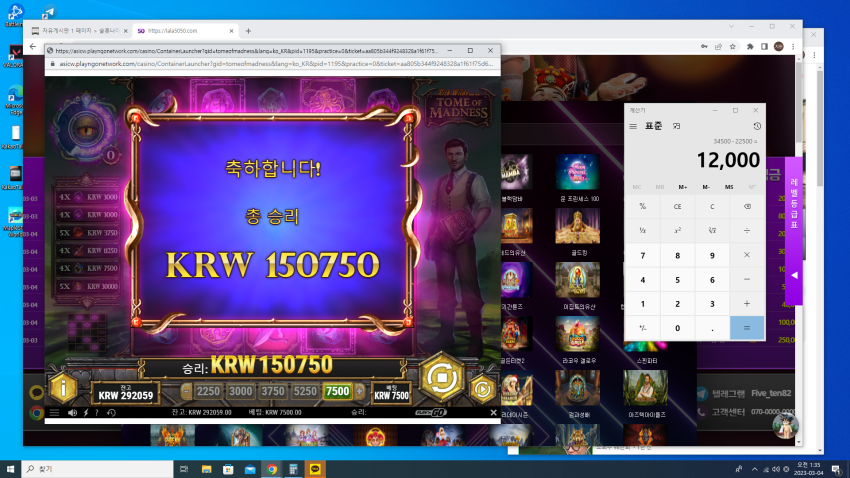Screen dimensions: 850x478
Task: Open KakaoTalk from the taskbar
Action: tap(315, 469)
